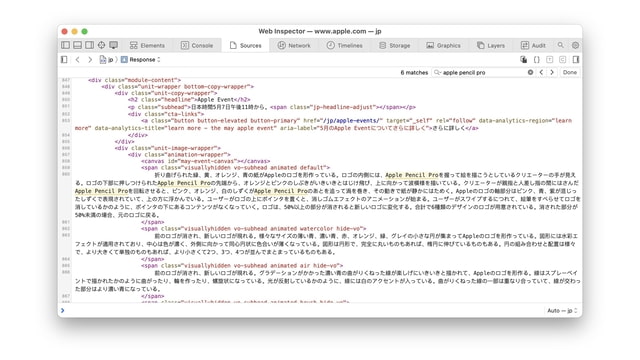Viewport: 640px width, 360px height.
Task: Click the first highlighted Apple Pencil Pro match
Action: click(411, 175)
